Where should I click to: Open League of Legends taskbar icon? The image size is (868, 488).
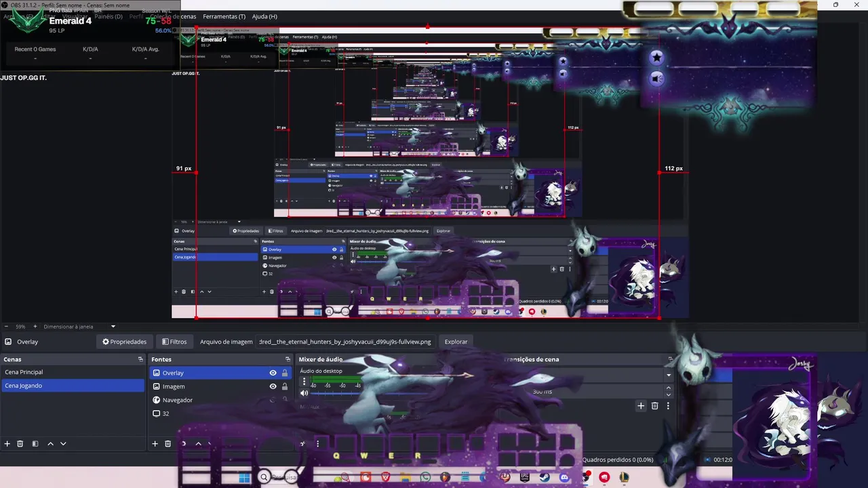(624, 477)
